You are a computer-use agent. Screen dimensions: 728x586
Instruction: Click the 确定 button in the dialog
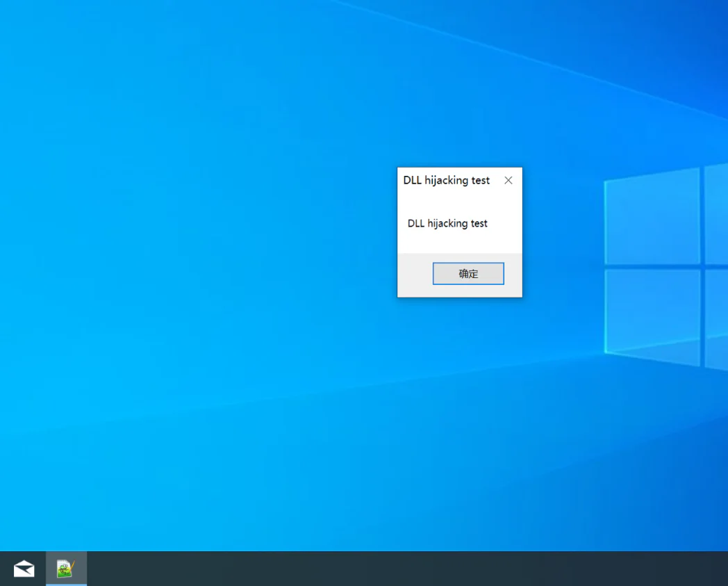(468, 273)
